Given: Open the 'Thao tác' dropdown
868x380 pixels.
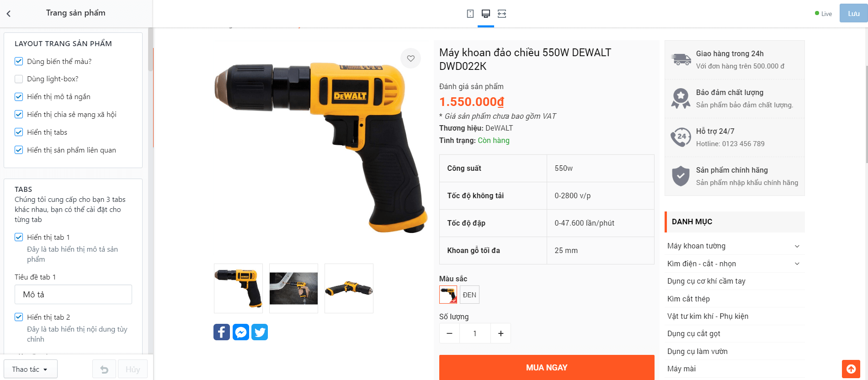Looking at the screenshot, I should pyautogui.click(x=31, y=369).
